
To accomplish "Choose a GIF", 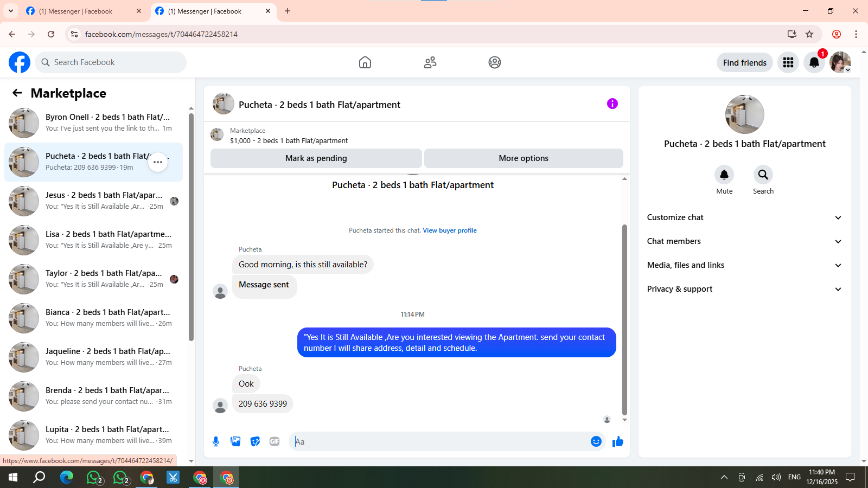I will [x=275, y=441].
